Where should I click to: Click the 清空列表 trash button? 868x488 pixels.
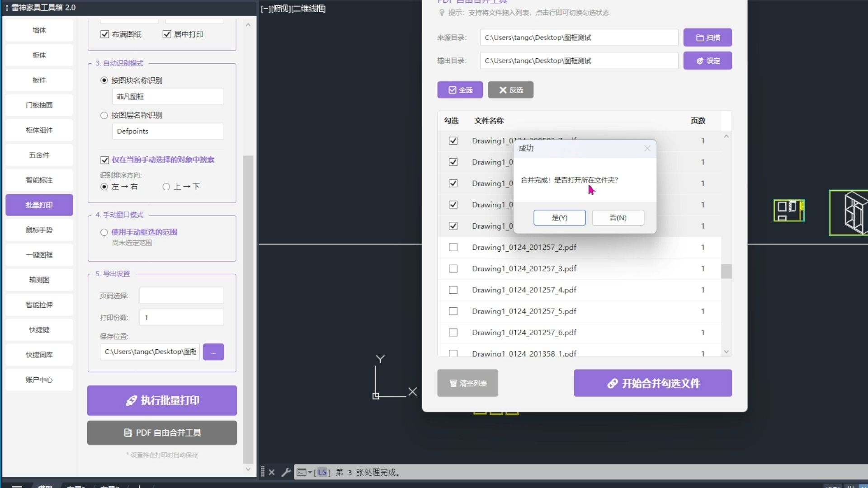467,383
